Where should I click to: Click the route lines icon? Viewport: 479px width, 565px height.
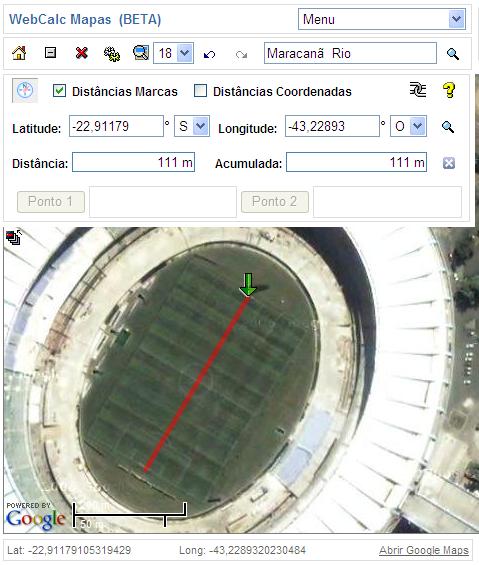click(418, 89)
